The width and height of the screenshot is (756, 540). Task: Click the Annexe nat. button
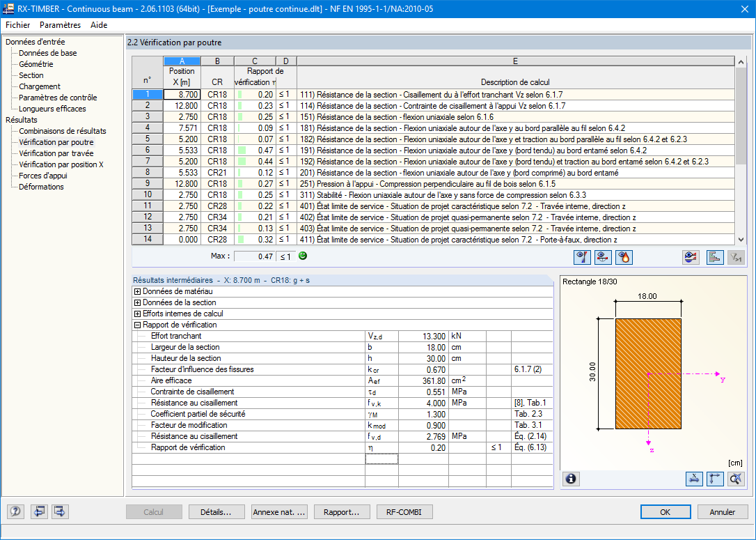coord(279,512)
